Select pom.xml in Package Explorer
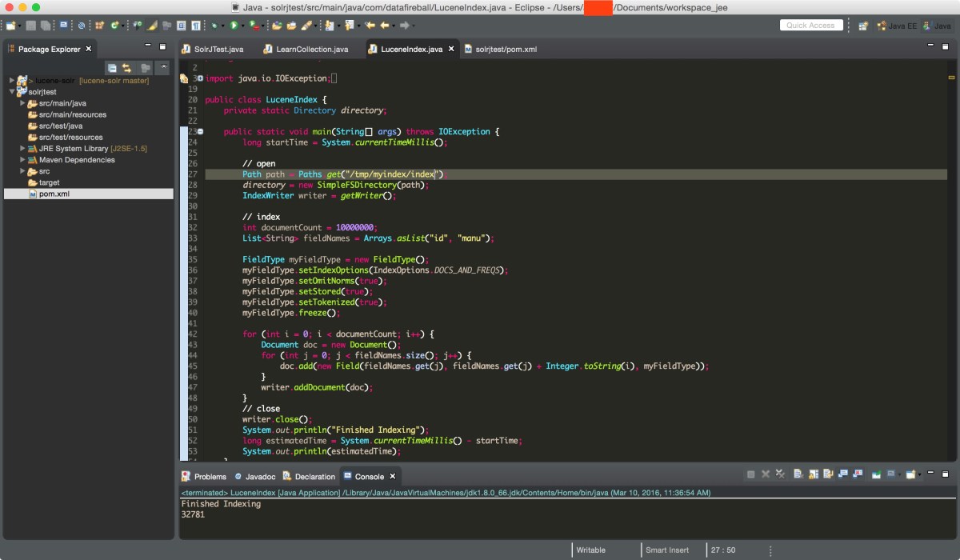The height and width of the screenshot is (560, 960). click(54, 194)
